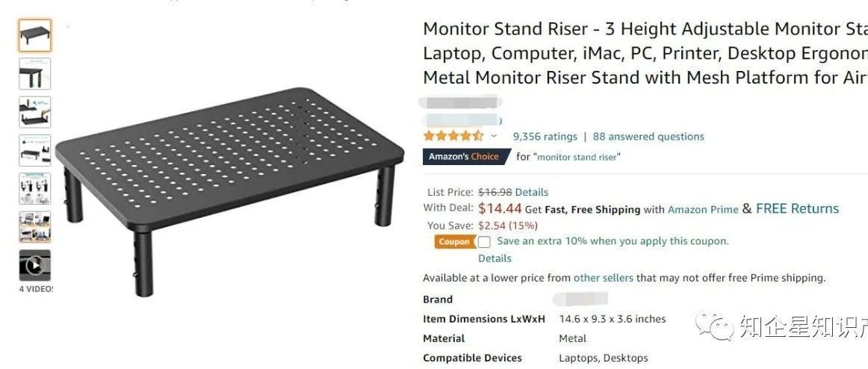This screenshot has height=369, width=868.
Task: Tick the extra 10% coupon checkbox
Action: tap(484, 242)
